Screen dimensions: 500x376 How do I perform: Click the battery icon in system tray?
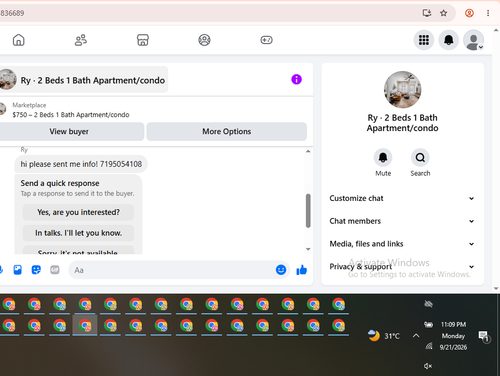[428, 324]
